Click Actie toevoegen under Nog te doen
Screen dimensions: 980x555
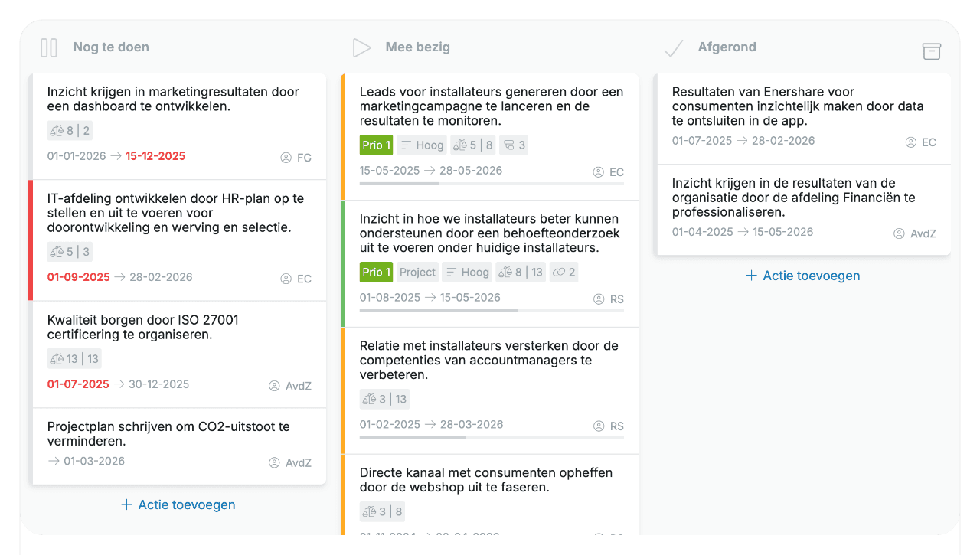tap(178, 505)
